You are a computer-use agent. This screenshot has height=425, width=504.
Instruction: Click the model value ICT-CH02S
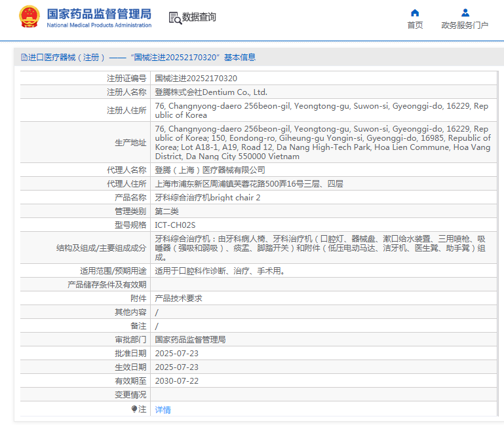point(175,225)
